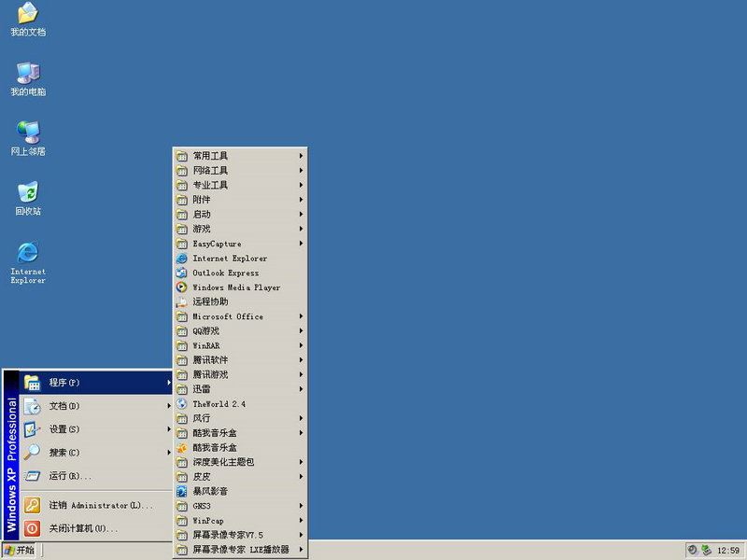Image resolution: width=747 pixels, height=560 pixels.
Task: Click the 文档(D) icon in Start menu
Action: pyautogui.click(x=32, y=406)
